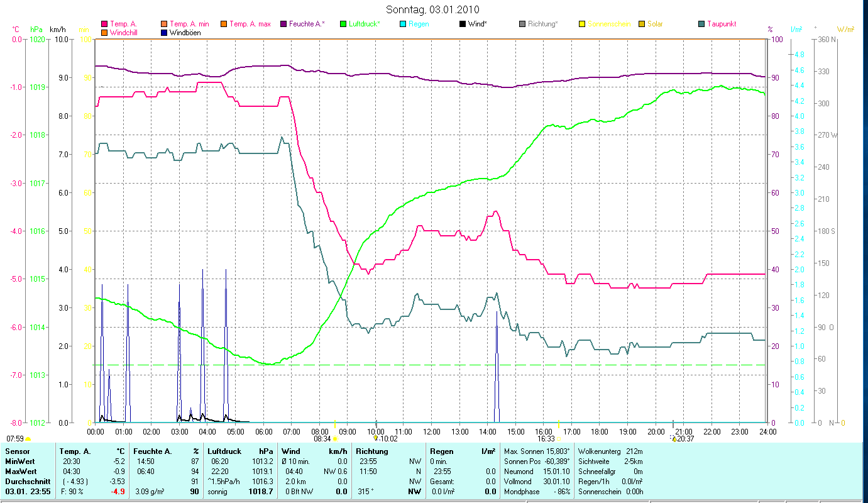The image size is (868, 503).
Task: Select the "Windböen" legend label
Action: (185, 32)
